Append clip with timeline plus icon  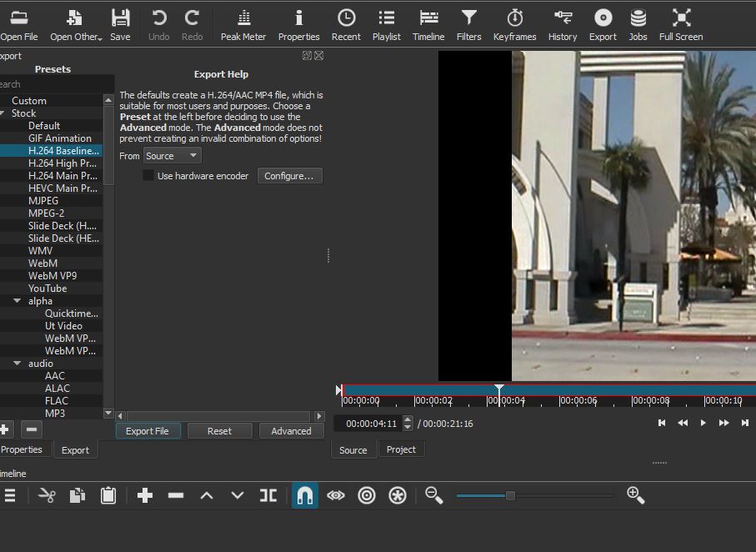[145, 495]
